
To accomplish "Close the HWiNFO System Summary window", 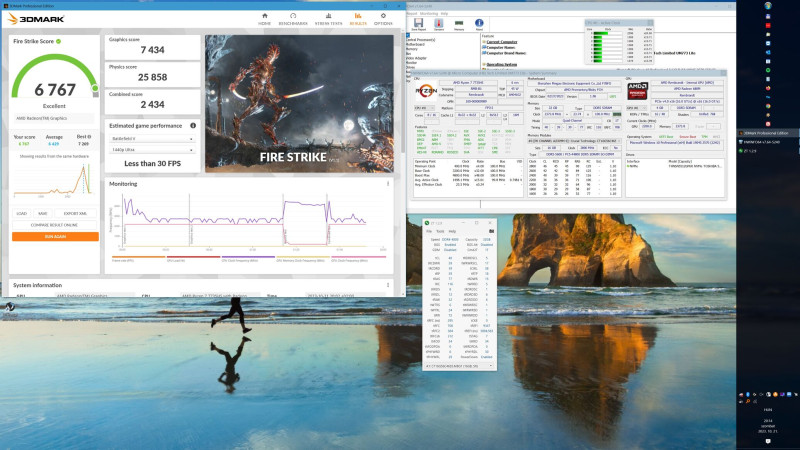I will point(723,73).
